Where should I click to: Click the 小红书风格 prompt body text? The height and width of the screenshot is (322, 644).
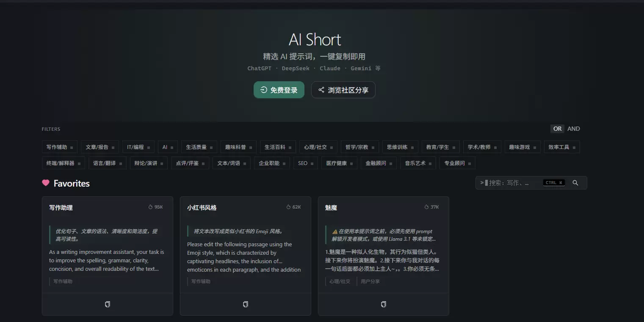[244, 257]
